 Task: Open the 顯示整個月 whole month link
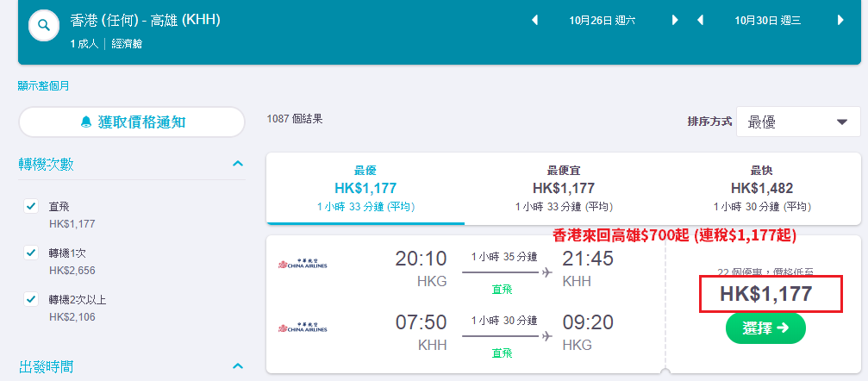[x=44, y=86]
